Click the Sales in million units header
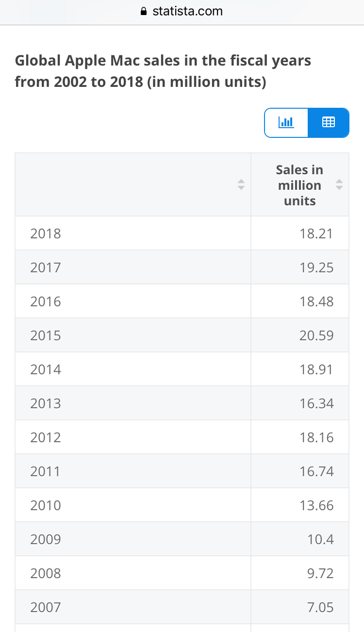This screenshot has height=632, width=364. [x=299, y=185]
